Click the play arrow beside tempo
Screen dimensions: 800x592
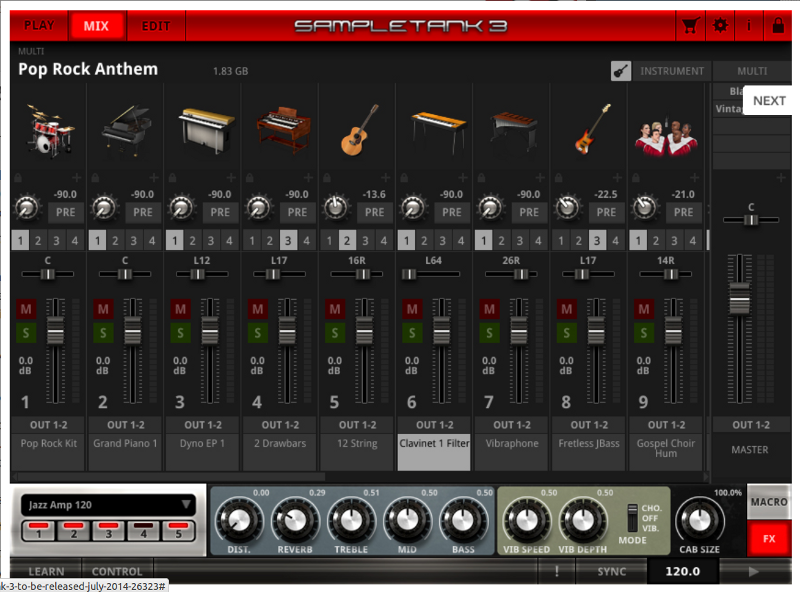(754, 571)
